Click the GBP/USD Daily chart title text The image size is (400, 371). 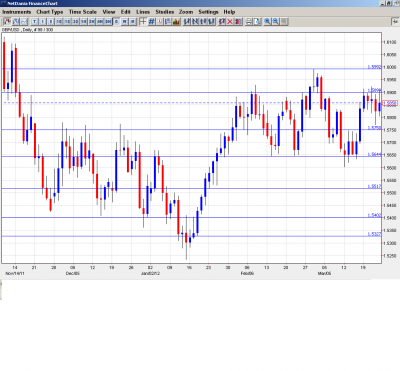(27, 30)
